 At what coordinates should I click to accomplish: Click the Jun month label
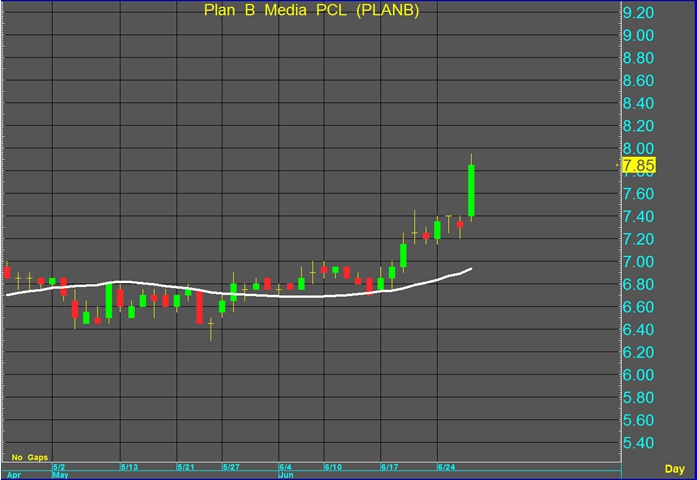(x=286, y=475)
